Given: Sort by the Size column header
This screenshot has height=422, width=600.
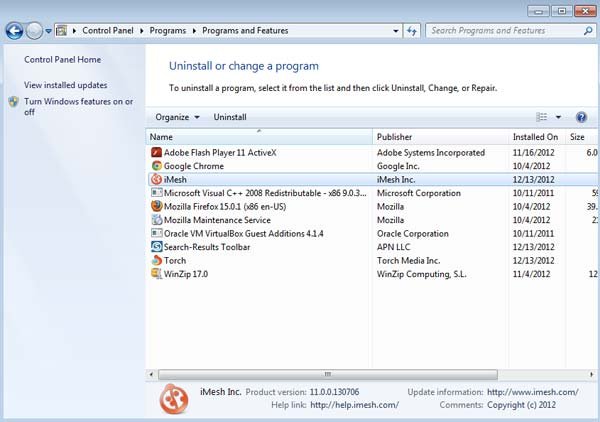Looking at the screenshot, I should [x=581, y=137].
